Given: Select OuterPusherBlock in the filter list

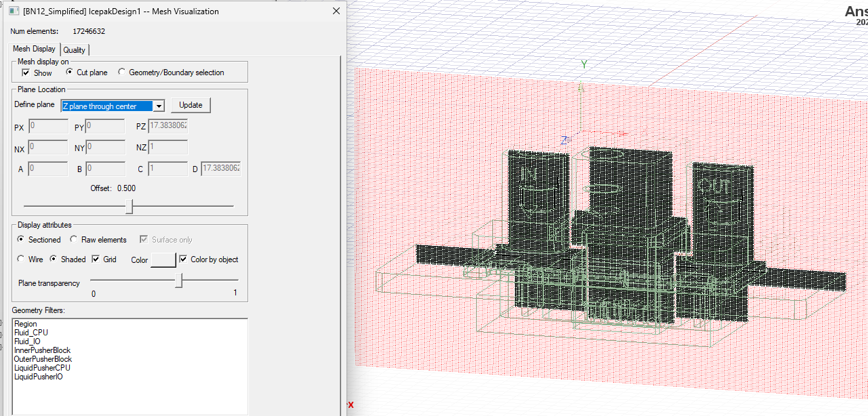Looking at the screenshot, I should coord(43,359).
